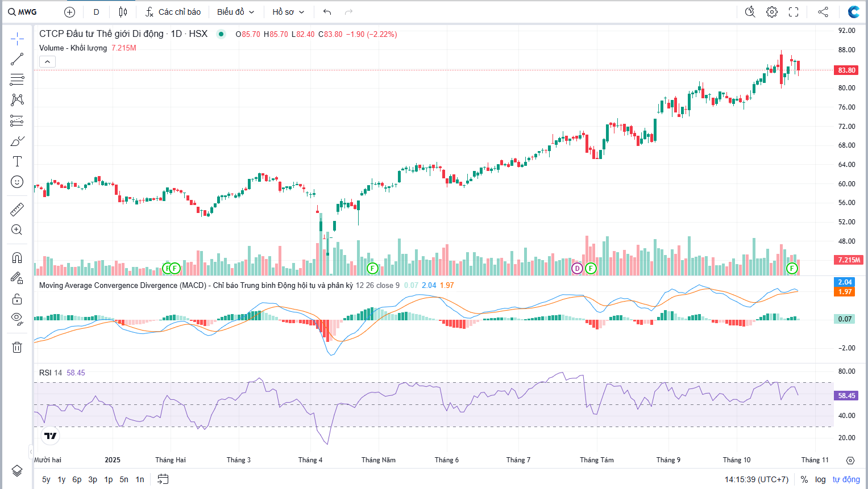Toggle log scale
The image size is (868, 489).
click(820, 479)
